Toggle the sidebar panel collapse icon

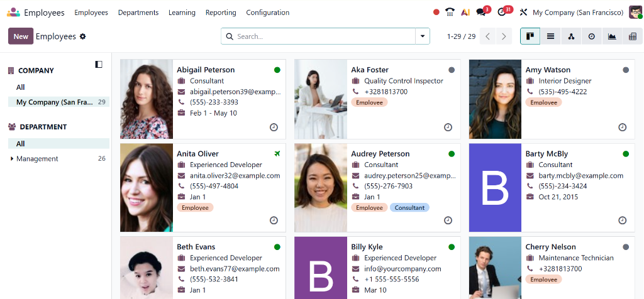[x=99, y=64]
